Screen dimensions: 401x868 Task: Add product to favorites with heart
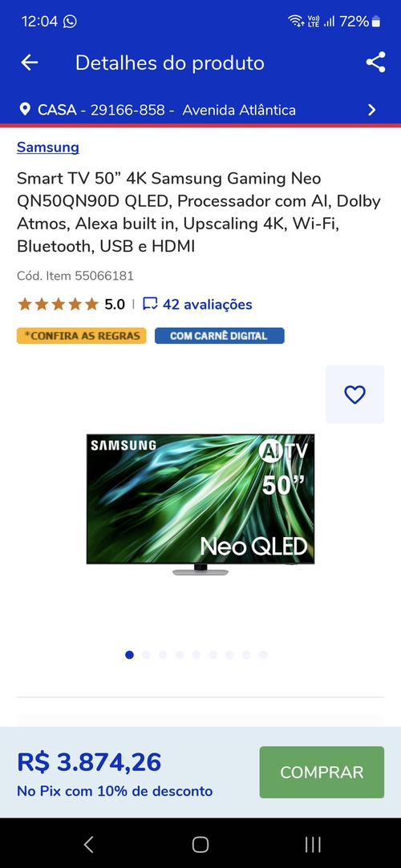point(354,394)
